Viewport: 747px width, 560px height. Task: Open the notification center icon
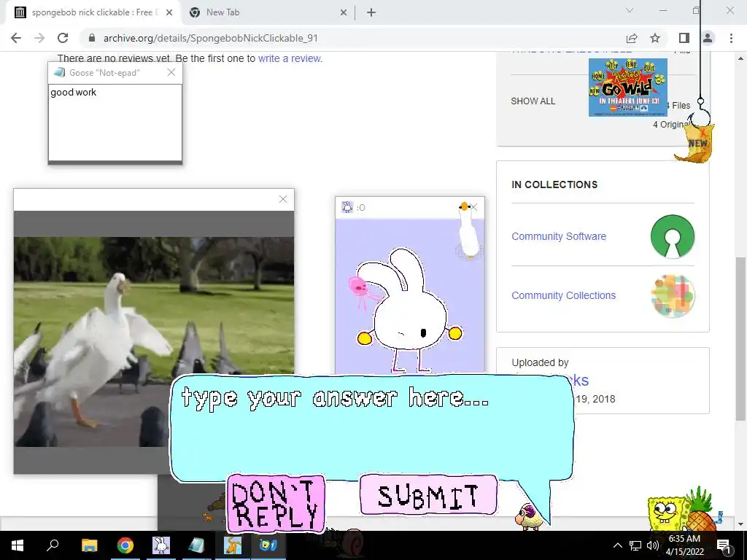(724, 545)
